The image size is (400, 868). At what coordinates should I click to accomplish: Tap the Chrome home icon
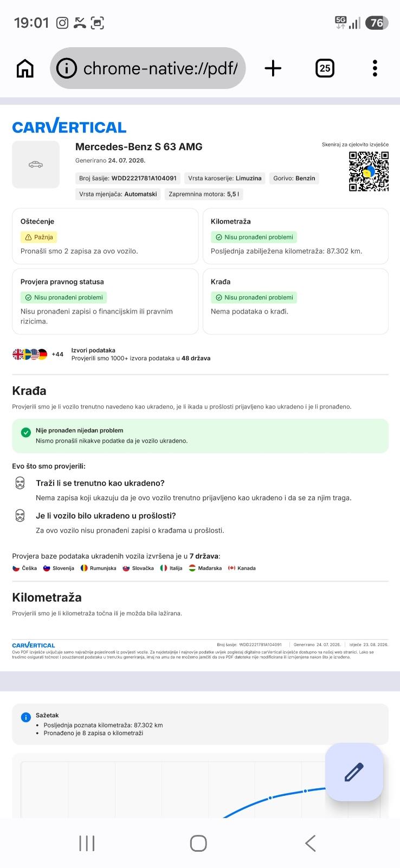[x=25, y=68]
